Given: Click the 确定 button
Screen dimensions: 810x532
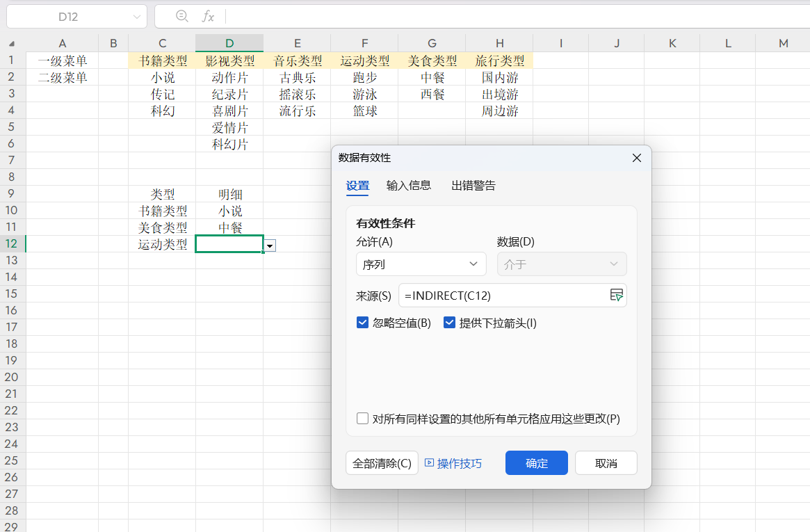Looking at the screenshot, I should [536, 462].
